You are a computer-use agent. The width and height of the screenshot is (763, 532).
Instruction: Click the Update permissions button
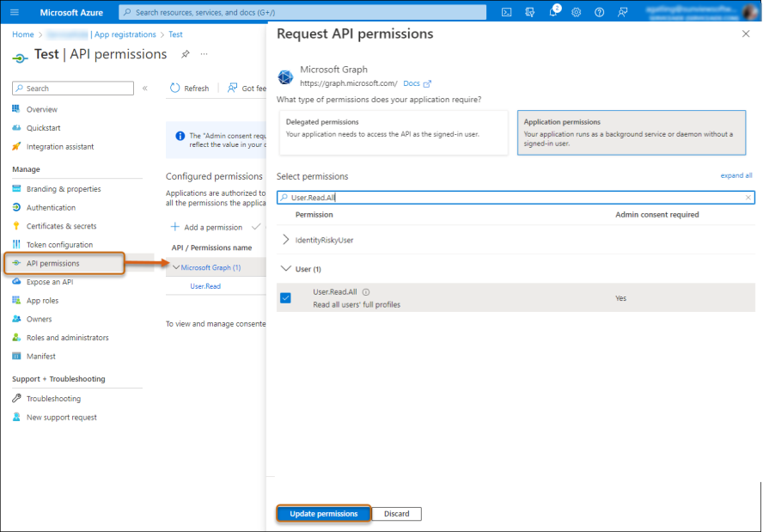tap(324, 513)
